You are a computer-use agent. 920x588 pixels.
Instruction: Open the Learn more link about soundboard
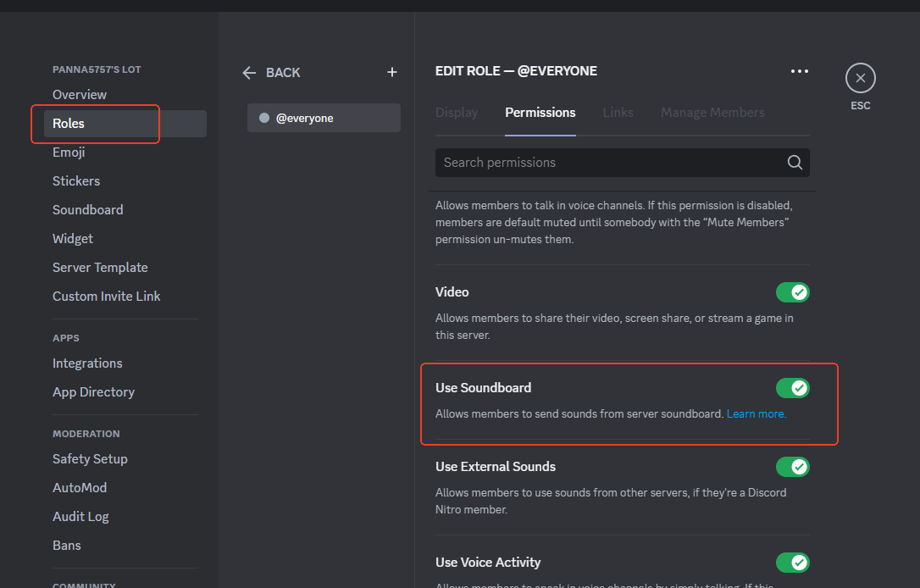click(x=755, y=413)
